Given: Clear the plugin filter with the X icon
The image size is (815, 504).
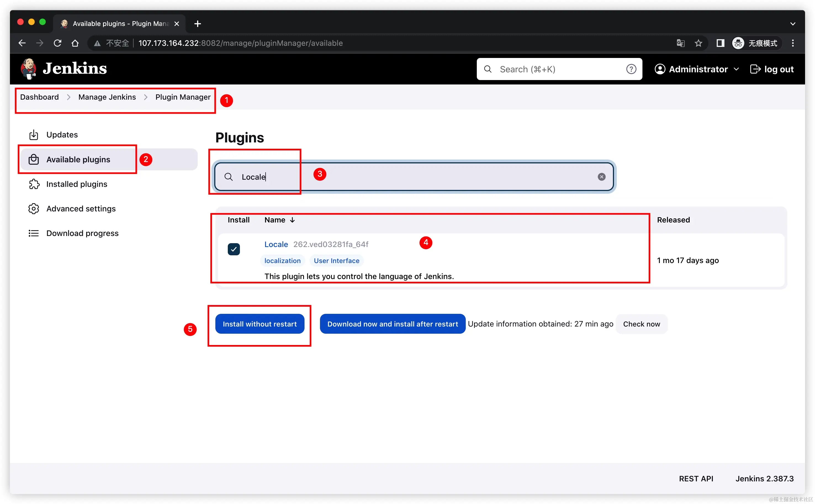Looking at the screenshot, I should point(601,177).
